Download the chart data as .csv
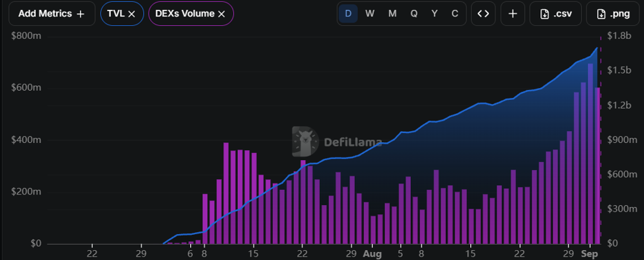The image size is (644, 260). [555, 14]
